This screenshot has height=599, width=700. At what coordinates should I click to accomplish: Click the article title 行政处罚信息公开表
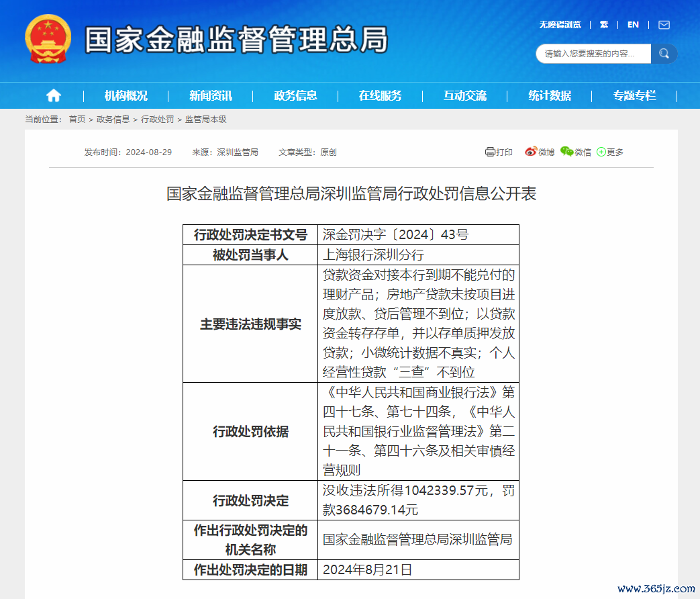coord(351,194)
